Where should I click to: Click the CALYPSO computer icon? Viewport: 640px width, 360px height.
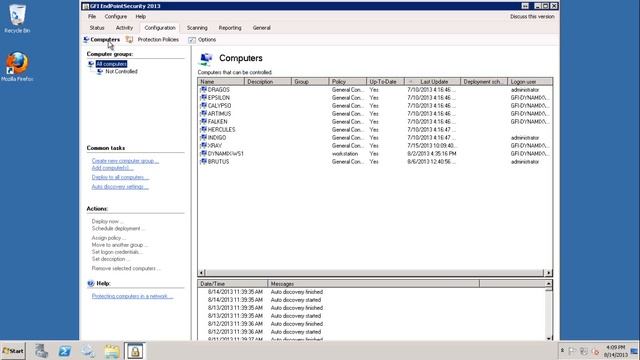coord(203,105)
